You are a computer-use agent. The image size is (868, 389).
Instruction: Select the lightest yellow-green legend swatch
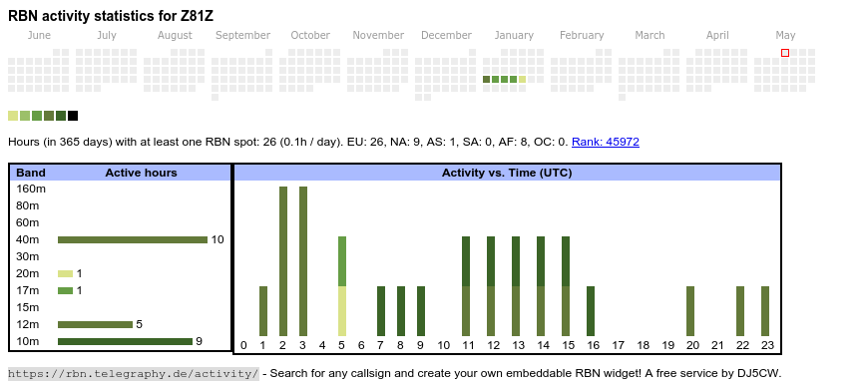(13, 116)
